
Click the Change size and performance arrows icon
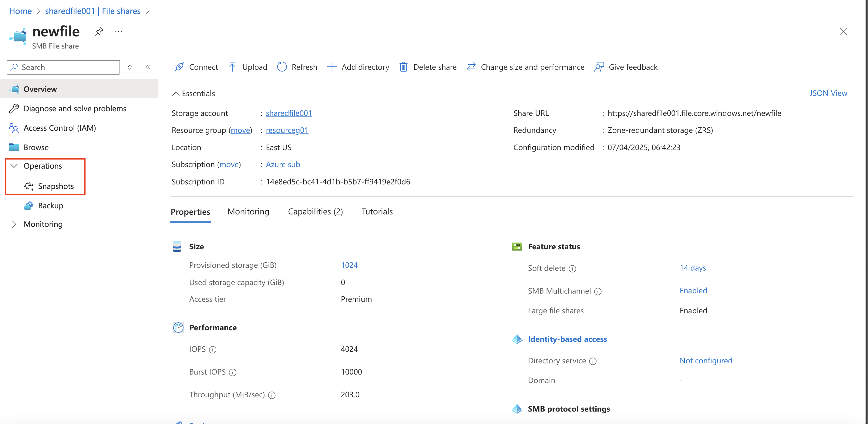point(471,67)
